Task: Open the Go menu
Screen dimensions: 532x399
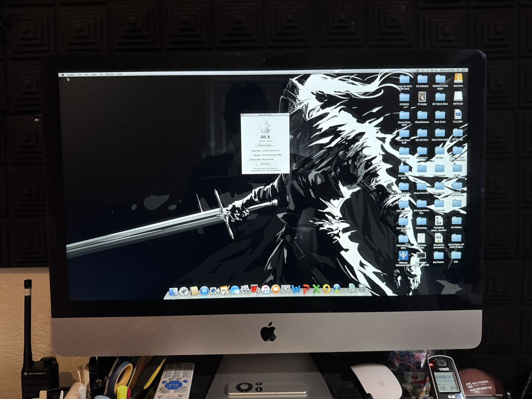Action: click(x=101, y=75)
